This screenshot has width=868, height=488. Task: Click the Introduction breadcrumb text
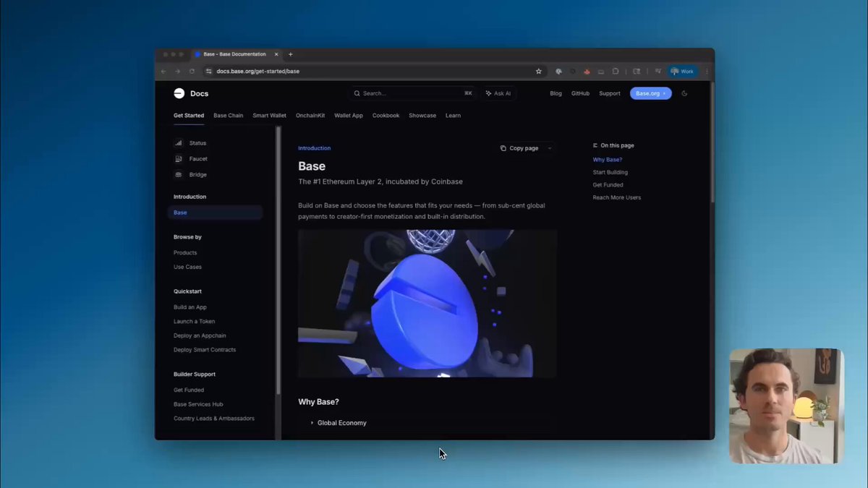(x=314, y=148)
